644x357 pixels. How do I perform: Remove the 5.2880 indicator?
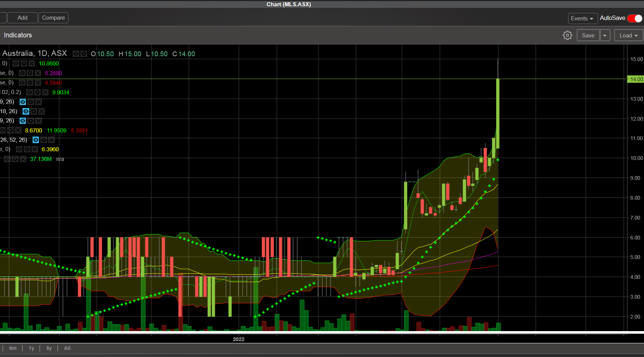pos(38,73)
